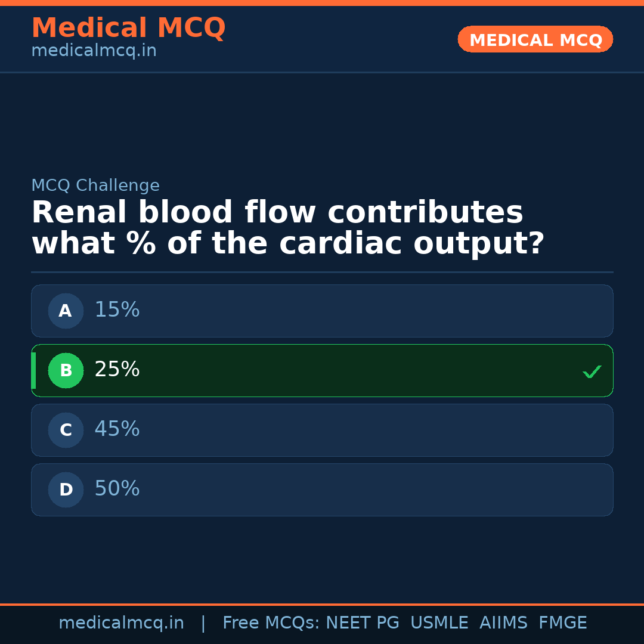Choose the 45% answer text
Image resolution: width=644 pixels, height=644 pixels.
[117, 429]
